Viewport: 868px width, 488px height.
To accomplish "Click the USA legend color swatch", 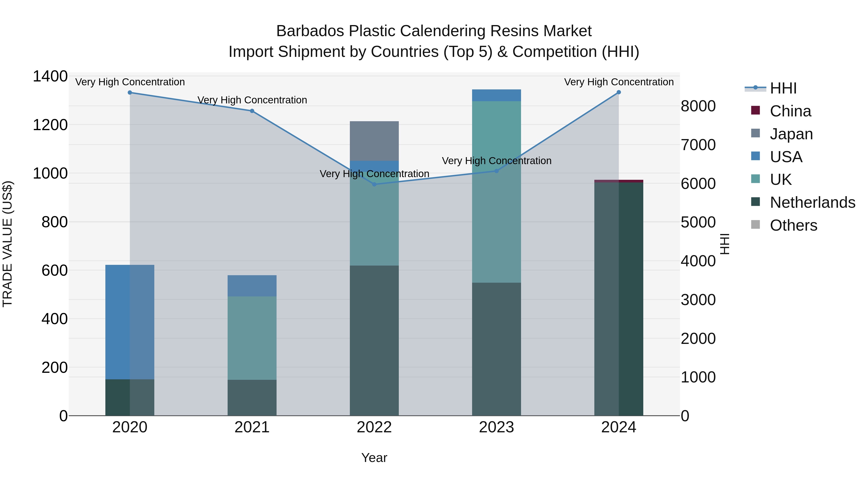I will point(755,156).
